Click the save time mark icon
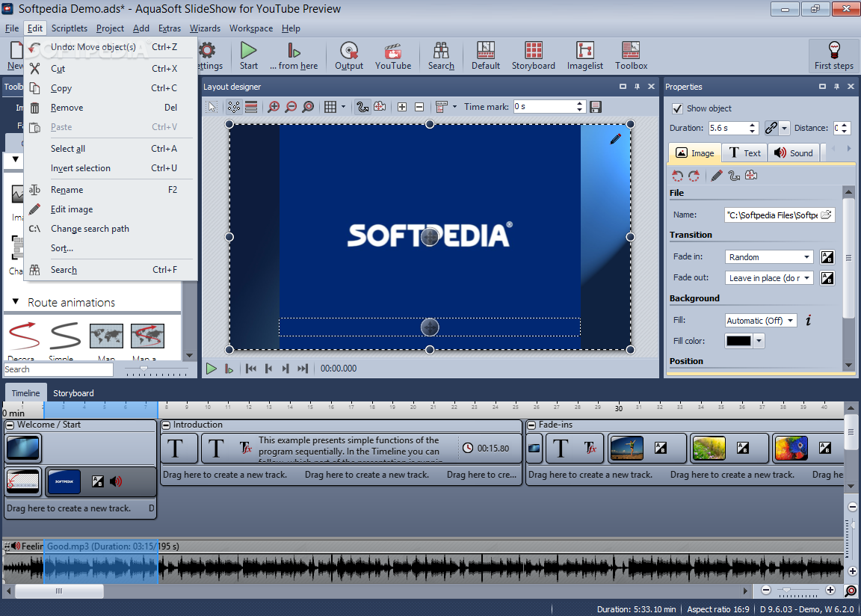 tap(595, 107)
